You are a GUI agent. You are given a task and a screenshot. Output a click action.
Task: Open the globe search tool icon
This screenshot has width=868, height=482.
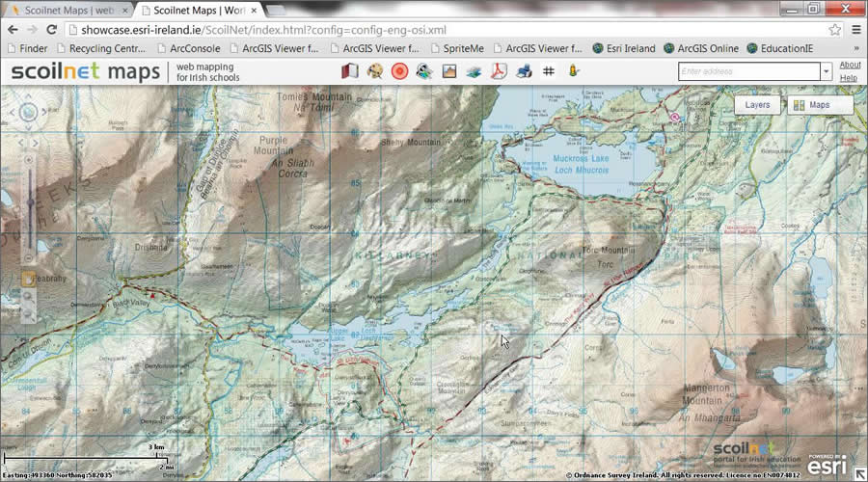click(424, 71)
